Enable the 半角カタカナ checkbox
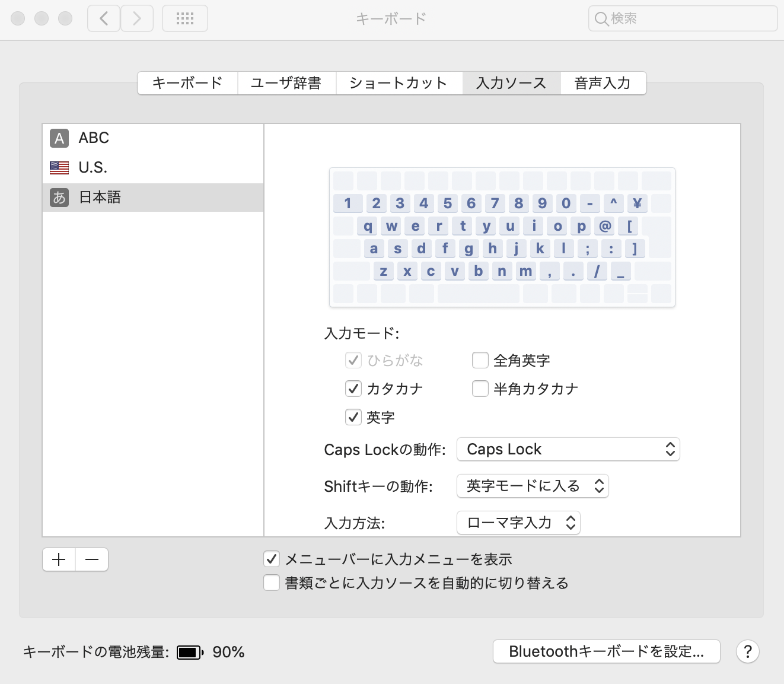Viewport: 784px width, 684px height. click(x=480, y=389)
